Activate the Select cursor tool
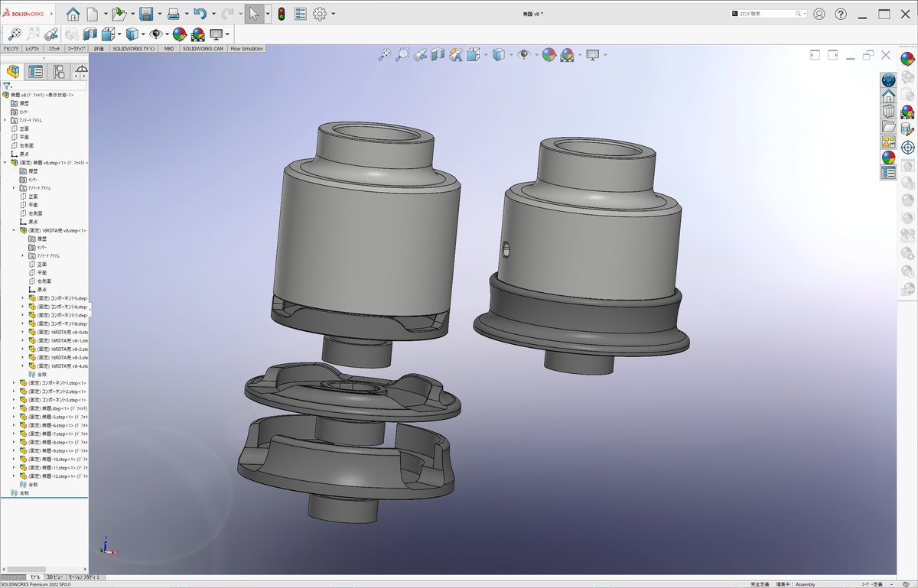The width and height of the screenshot is (918, 588). pyautogui.click(x=256, y=14)
